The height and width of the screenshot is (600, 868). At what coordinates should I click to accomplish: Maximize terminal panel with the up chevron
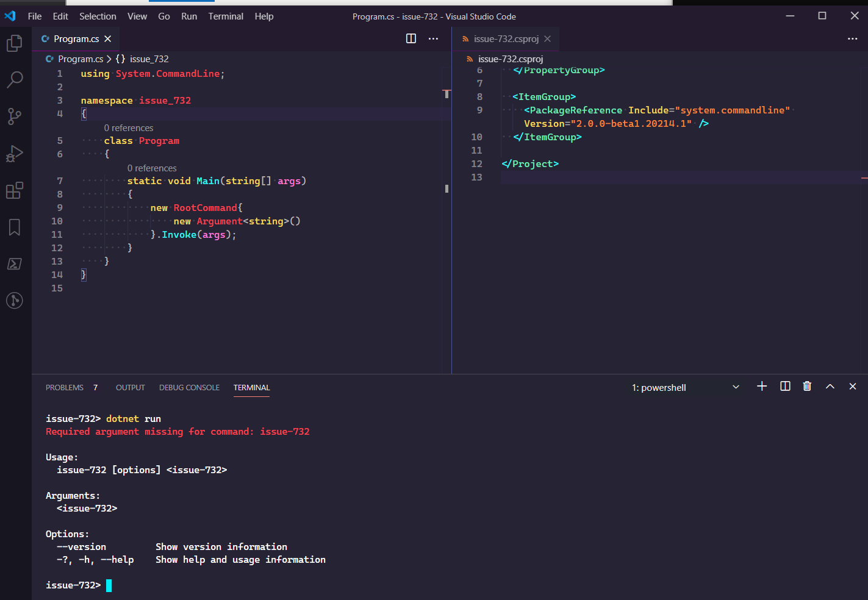pos(830,386)
